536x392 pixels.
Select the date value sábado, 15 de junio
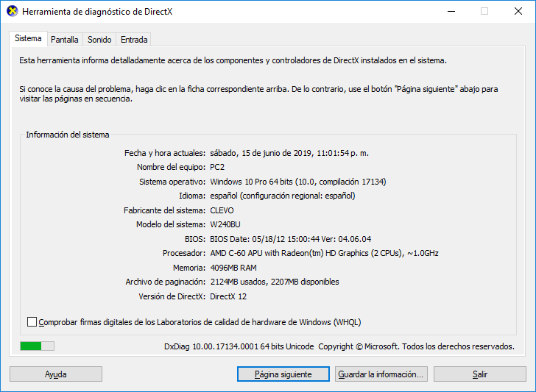(289, 153)
